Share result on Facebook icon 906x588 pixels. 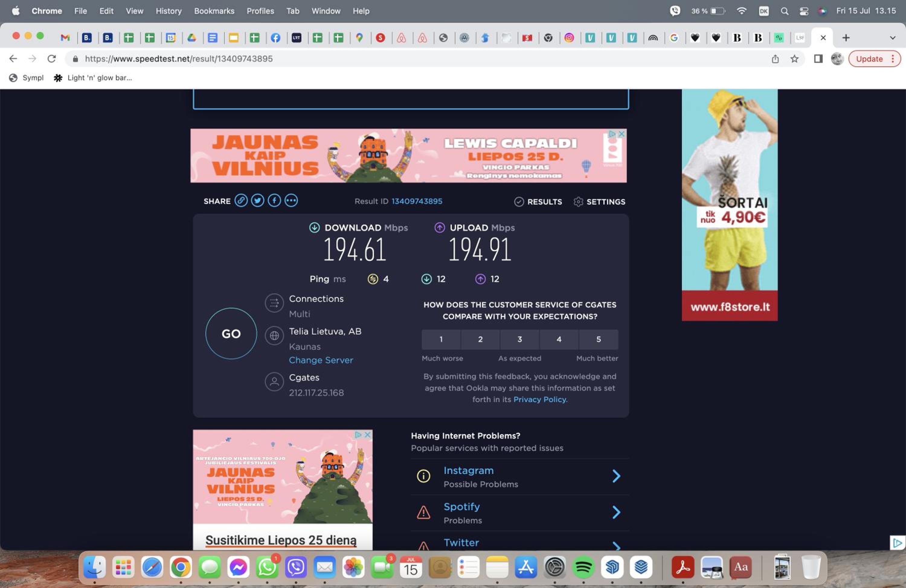click(275, 200)
